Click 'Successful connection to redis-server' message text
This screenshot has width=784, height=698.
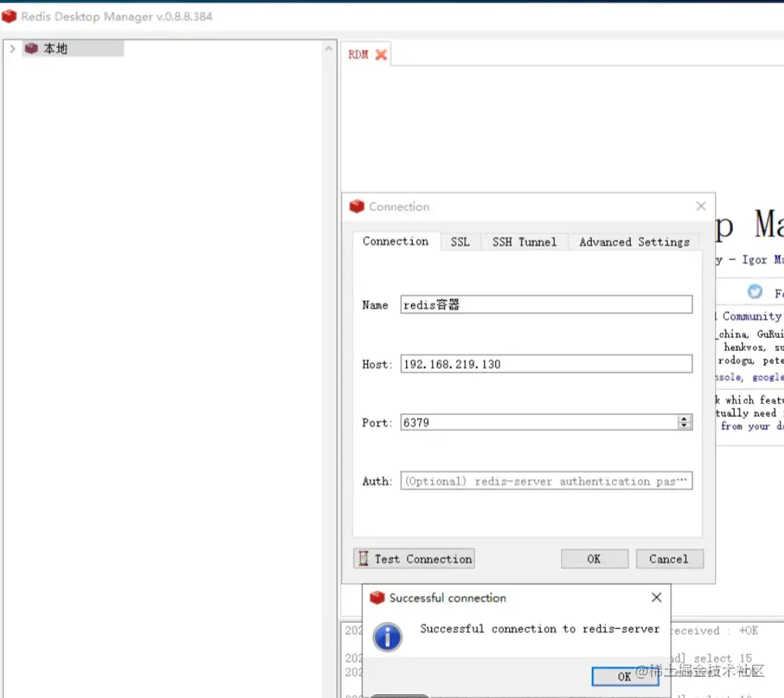pos(539,629)
